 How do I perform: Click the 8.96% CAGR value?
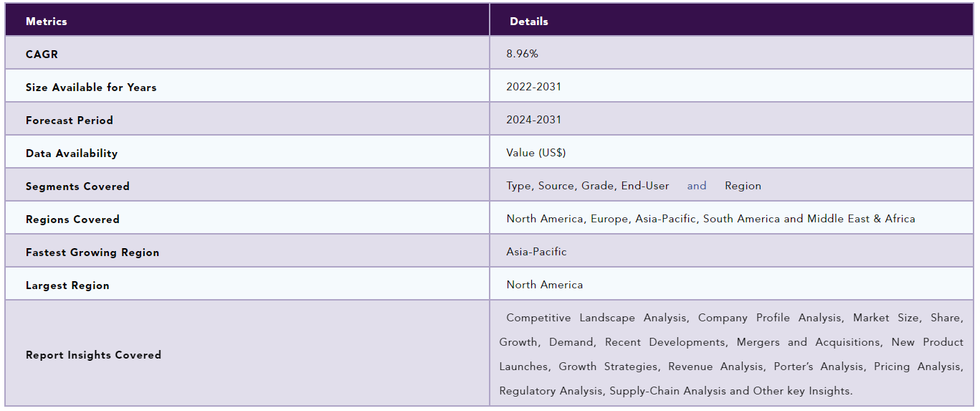[x=522, y=54]
